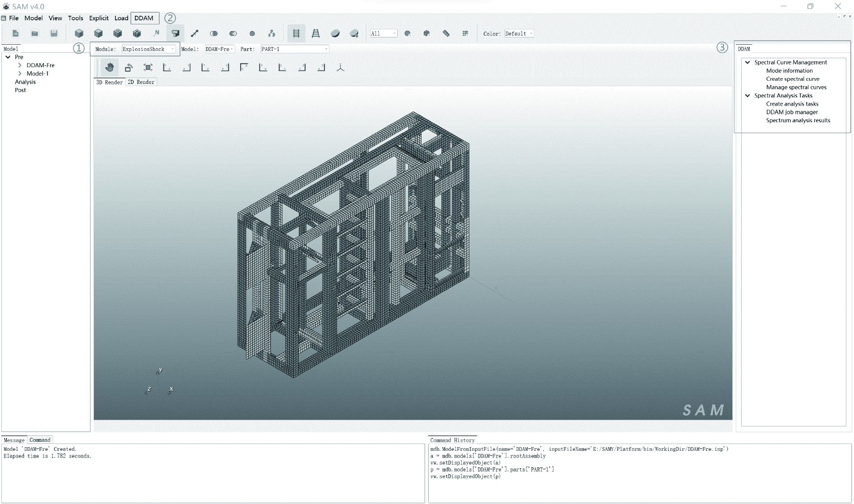
Task: Select the Pan hand tool
Action: tap(109, 68)
